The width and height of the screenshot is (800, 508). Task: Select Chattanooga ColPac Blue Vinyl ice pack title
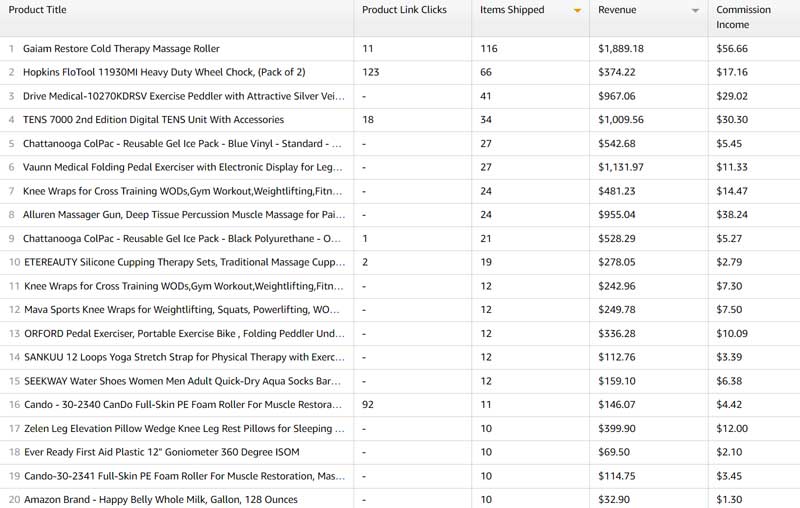pos(182,143)
